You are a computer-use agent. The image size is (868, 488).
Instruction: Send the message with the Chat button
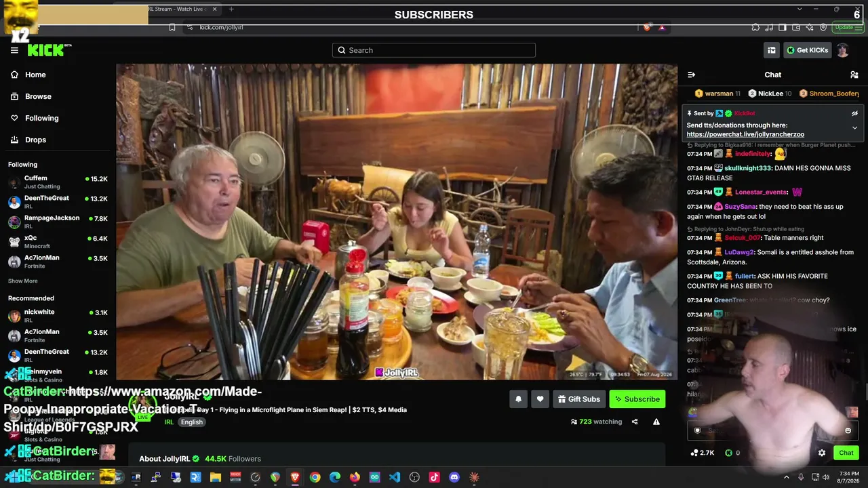point(846,453)
